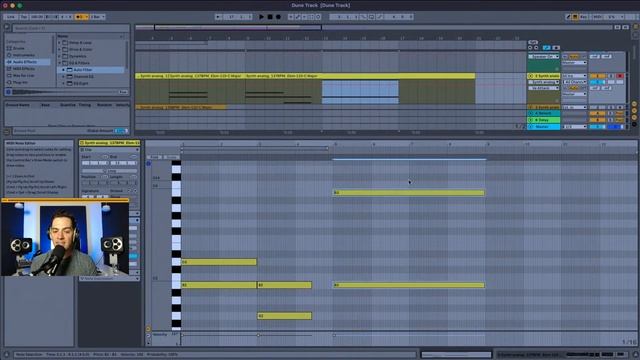Toggle Info View icon at bottom-left

[6, 355]
